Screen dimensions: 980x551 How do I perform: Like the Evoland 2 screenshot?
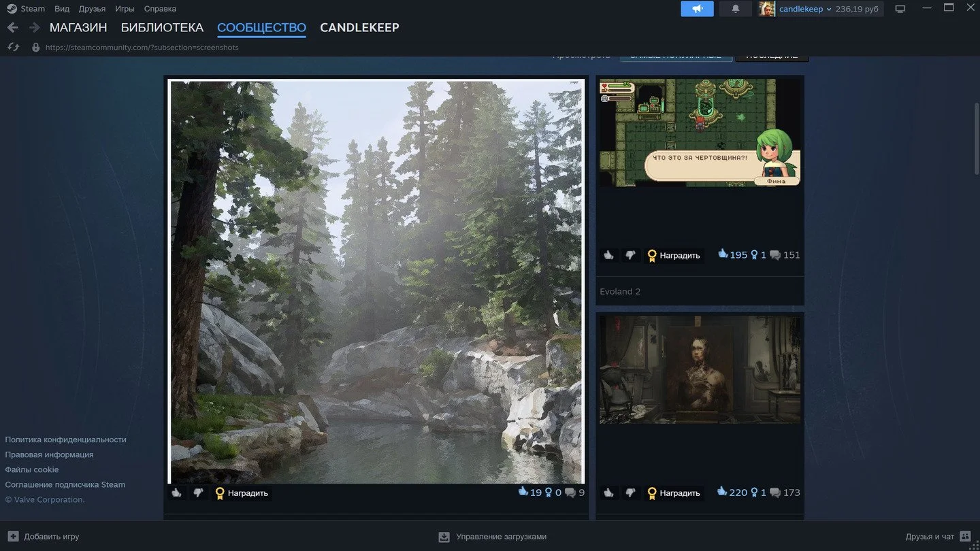(608, 255)
